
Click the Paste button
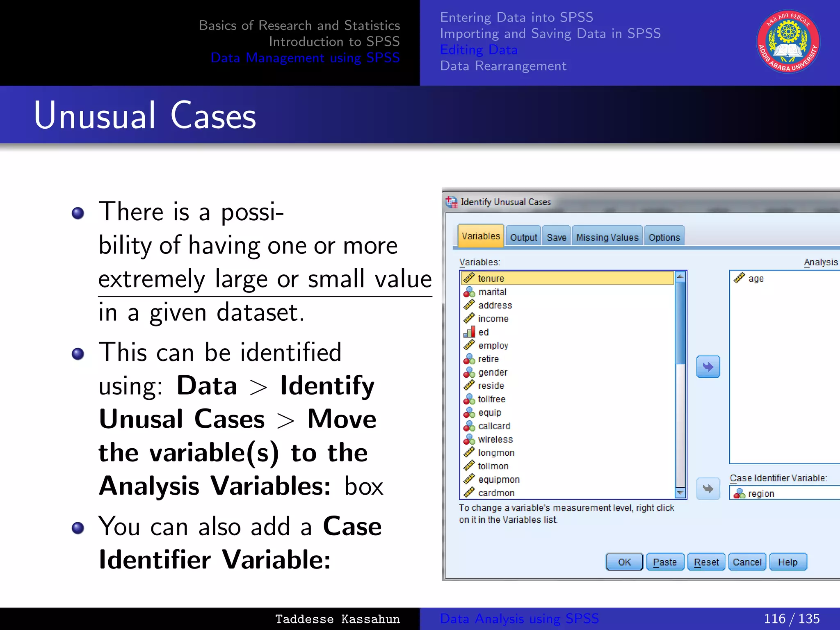pyautogui.click(x=665, y=562)
